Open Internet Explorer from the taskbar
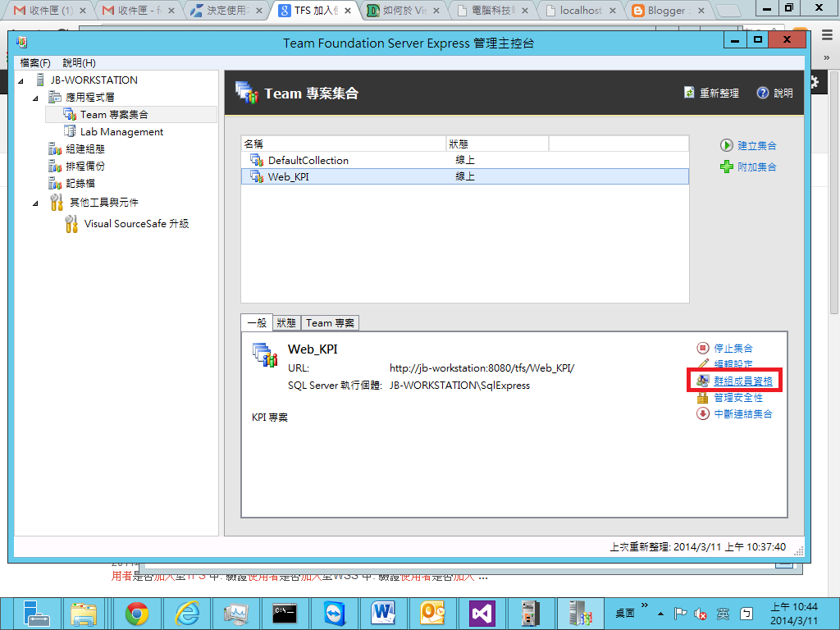Image resolution: width=840 pixels, height=630 pixels. coord(187,613)
